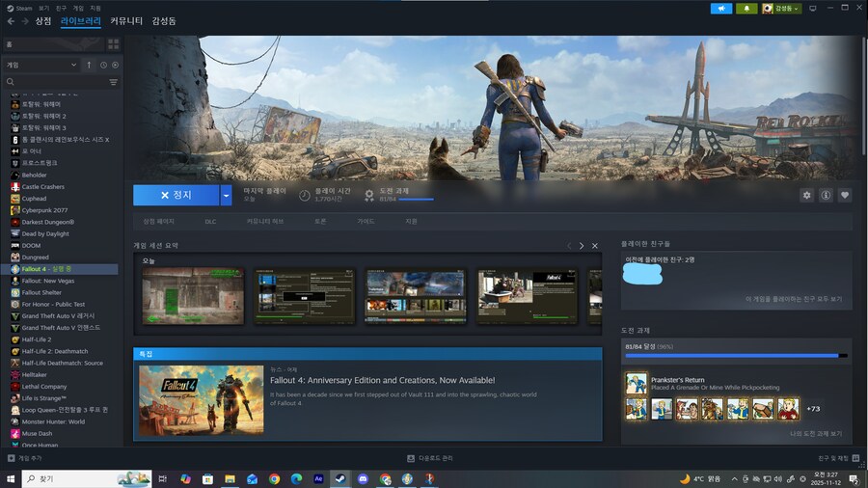Expand the 게임 category dropdown

73,65
